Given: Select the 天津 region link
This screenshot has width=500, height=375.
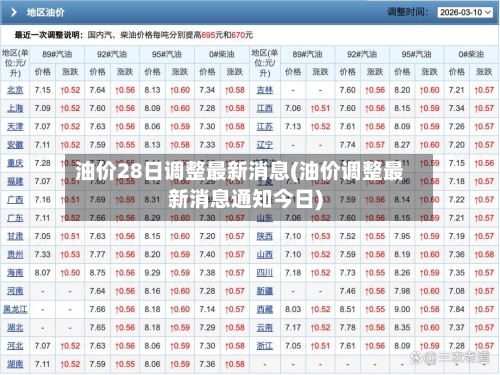Looking at the screenshot, I should [x=15, y=127].
